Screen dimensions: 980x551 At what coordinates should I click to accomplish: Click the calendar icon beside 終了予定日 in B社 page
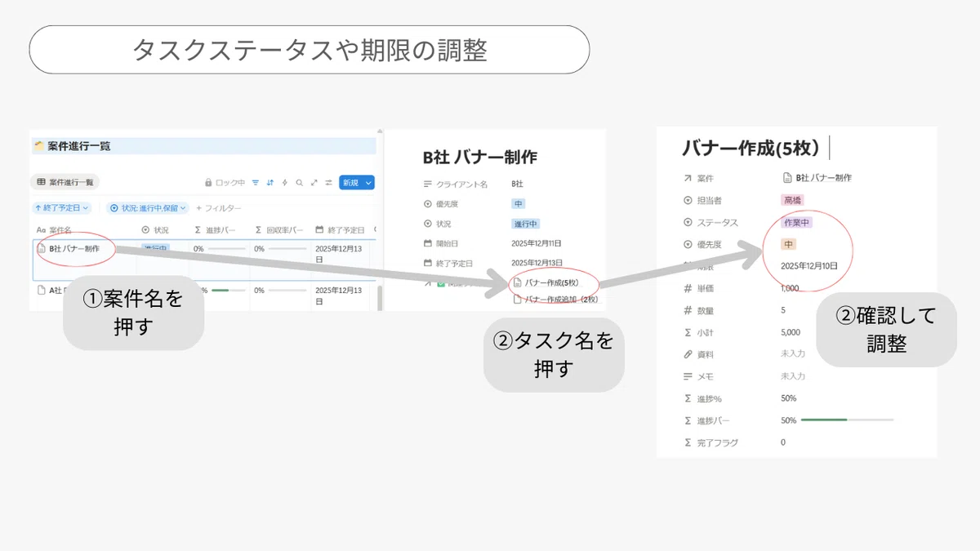[x=428, y=263]
